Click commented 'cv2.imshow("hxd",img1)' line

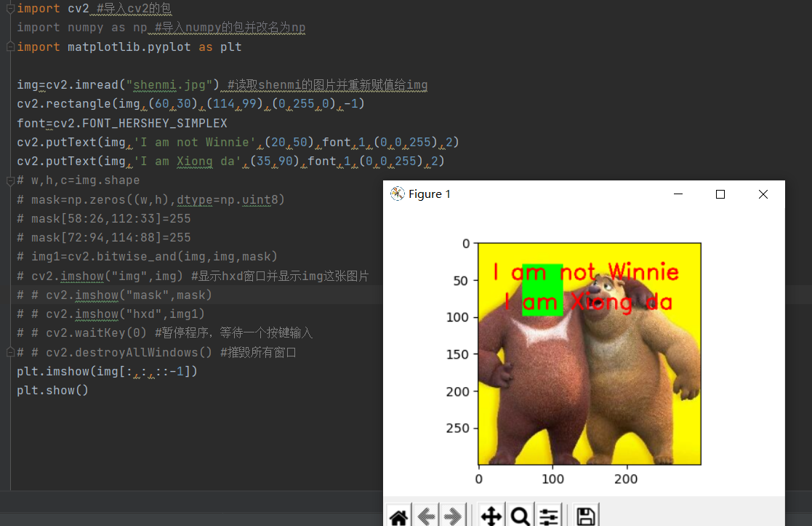[x=110, y=314]
